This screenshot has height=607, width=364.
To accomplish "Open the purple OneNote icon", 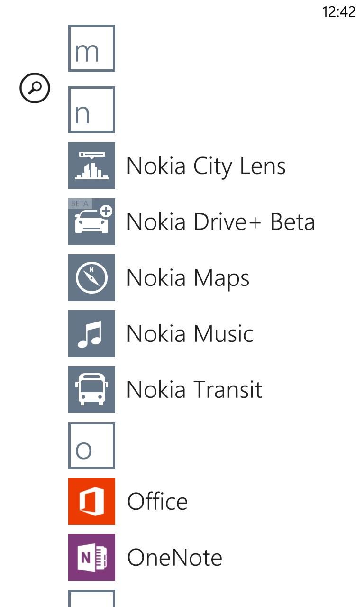I will pyautogui.click(x=91, y=557).
